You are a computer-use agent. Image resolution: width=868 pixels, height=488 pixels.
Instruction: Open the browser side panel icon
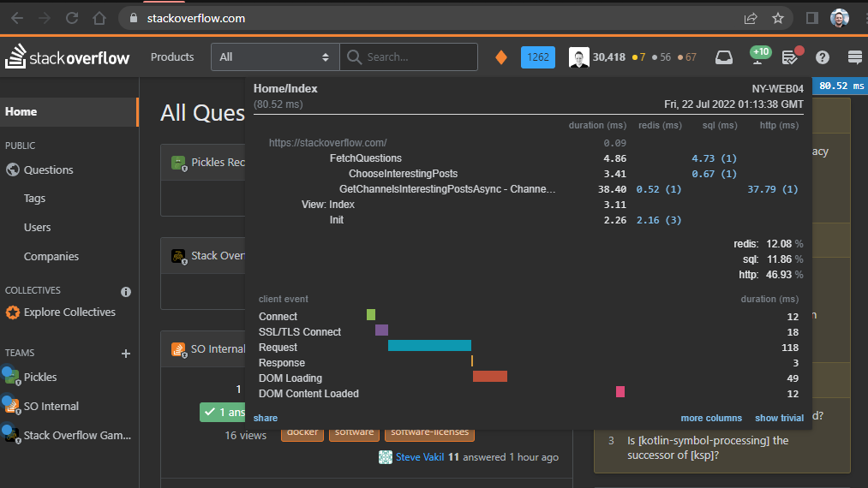pyautogui.click(x=812, y=18)
